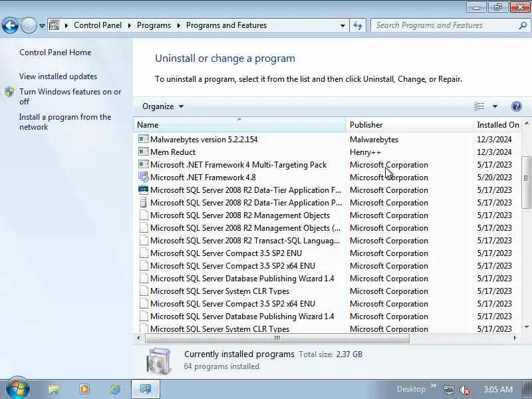Open Windows Explorer from taskbar

pos(54,389)
